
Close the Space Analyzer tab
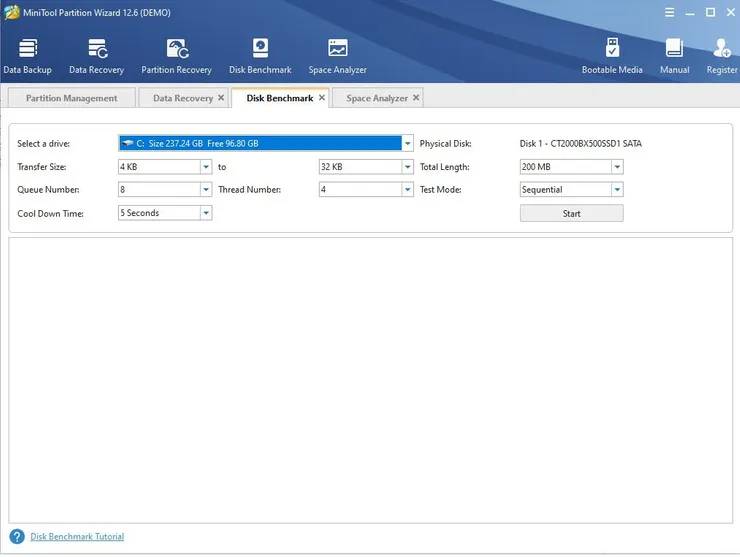[x=416, y=98]
